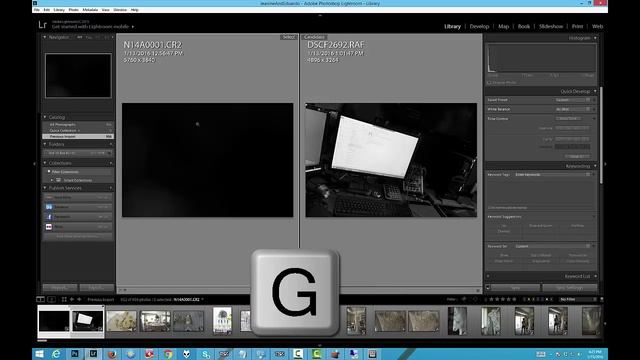Viewport: 640px width, 360px height.
Task: Go back using the filmstrip left arrow
Action: pyautogui.click(x=72, y=299)
